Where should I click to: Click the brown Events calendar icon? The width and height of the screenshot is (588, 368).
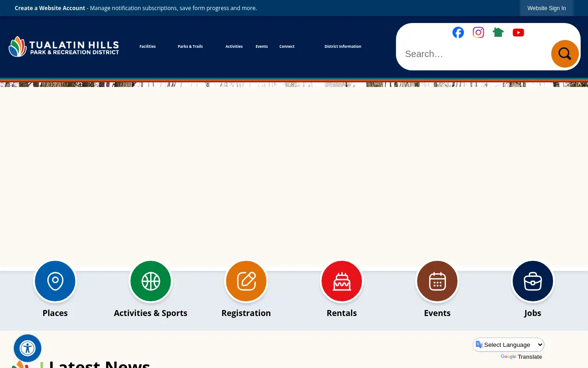point(437,281)
